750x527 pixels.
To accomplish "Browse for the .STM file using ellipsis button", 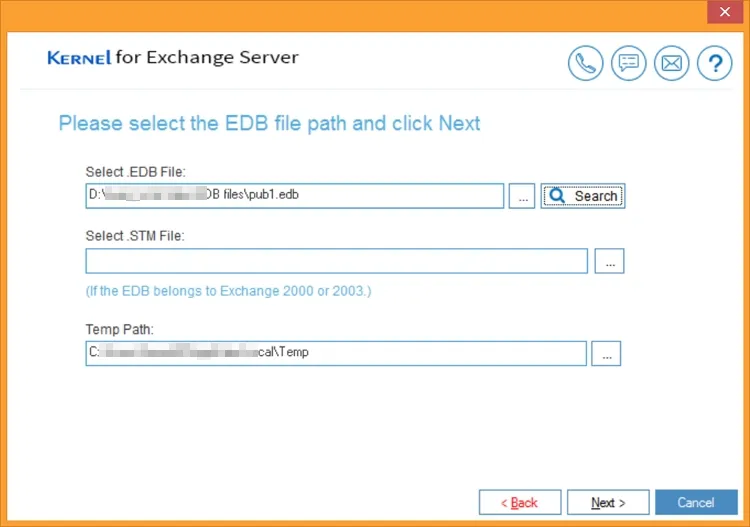I will click(609, 261).
